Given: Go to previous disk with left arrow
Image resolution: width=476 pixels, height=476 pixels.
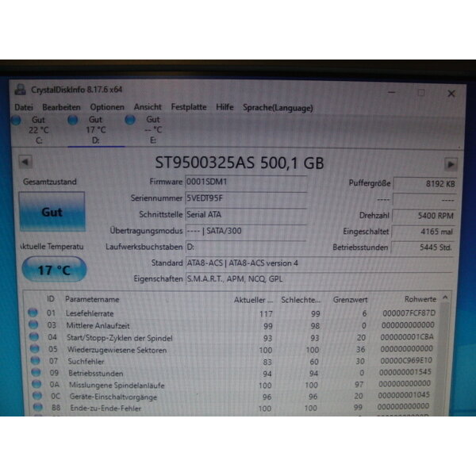Looking at the screenshot, I should pyautogui.click(x=25, y=162).
